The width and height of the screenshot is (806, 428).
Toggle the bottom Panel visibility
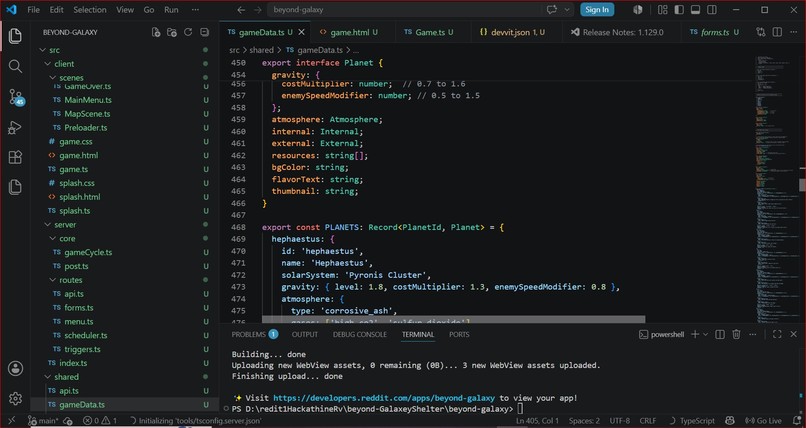[695, 10]
